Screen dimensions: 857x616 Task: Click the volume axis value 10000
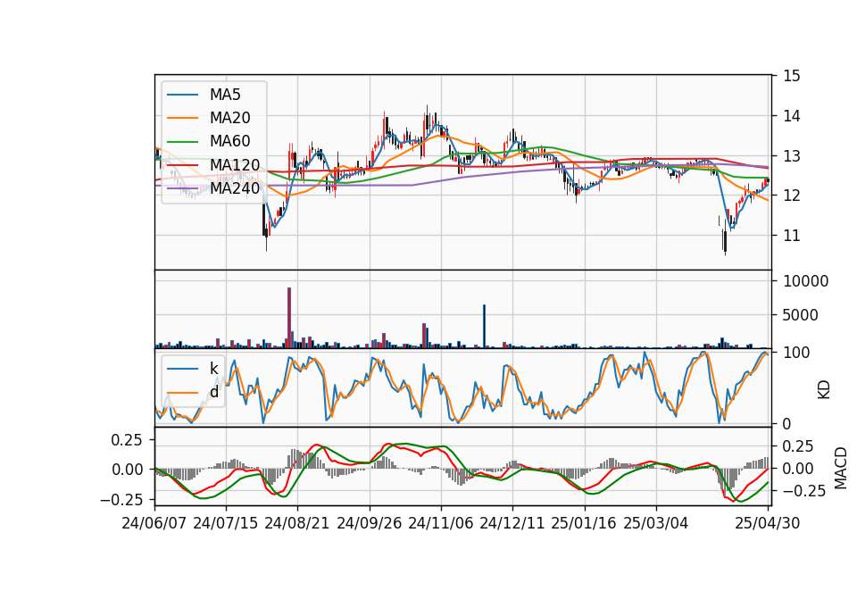tap(806, 281)
